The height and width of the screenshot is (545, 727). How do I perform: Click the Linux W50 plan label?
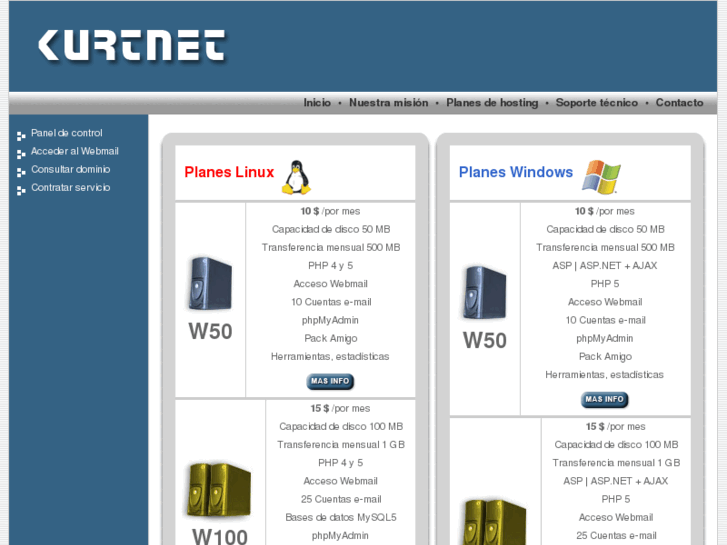[210, 332]
